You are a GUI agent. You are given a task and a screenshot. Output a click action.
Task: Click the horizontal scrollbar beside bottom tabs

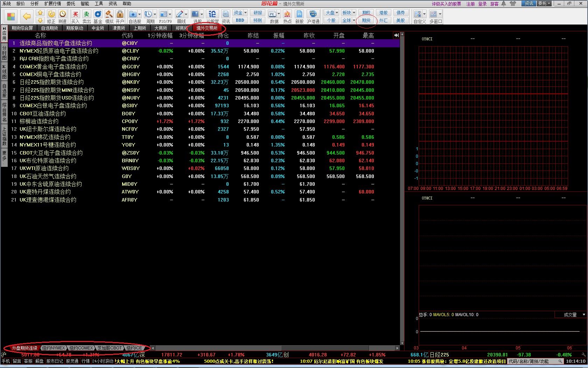tap(275, 348)
